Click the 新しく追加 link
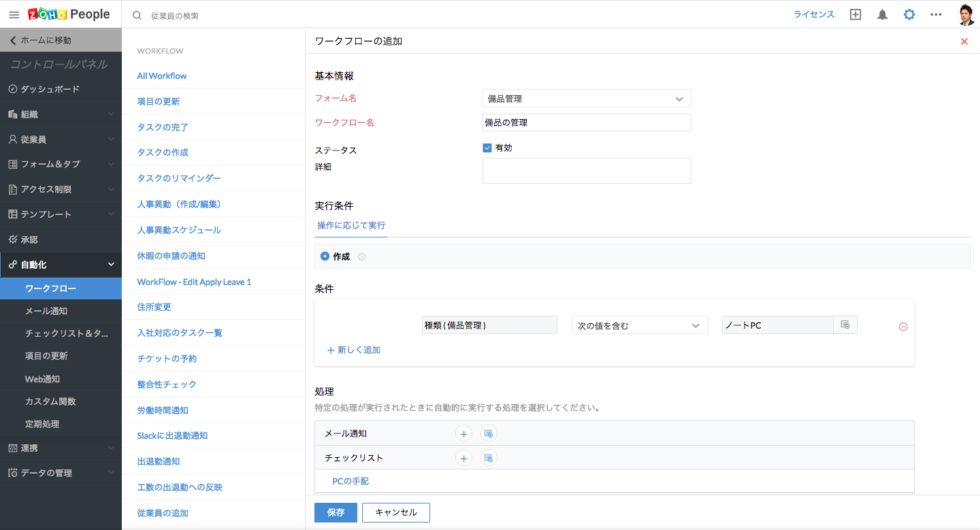The height and width of the screenshot is (530, 980). [x=354, y=350]
